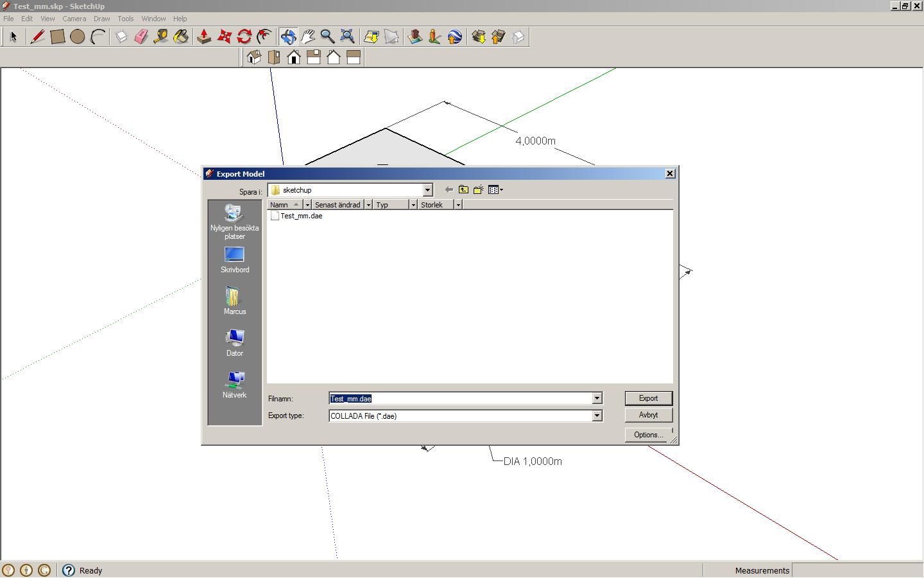This screenshot has height=578, width=924.
Task: Choose the Tape Measure tool
Action: click(161, 37)
